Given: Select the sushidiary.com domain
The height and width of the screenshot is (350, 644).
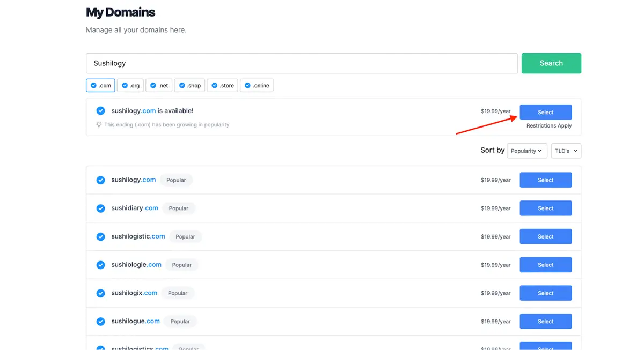Looking at the screenshot, I should [x=545, y=208].
